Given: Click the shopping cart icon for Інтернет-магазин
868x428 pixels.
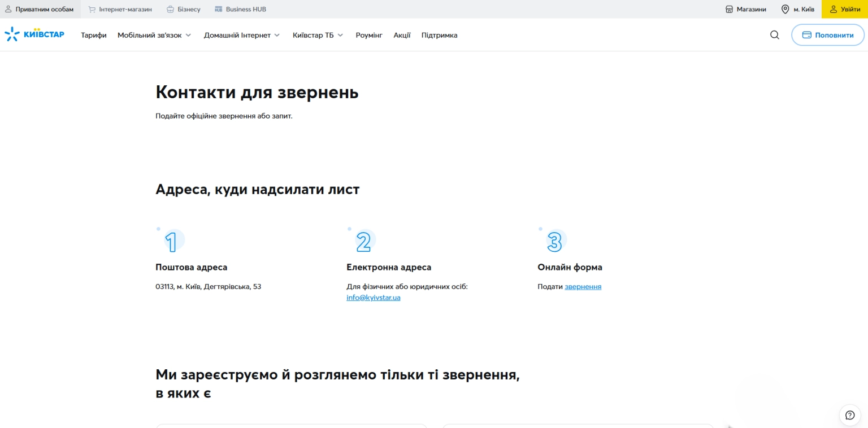Looking at the screenshot, I should point(92,9).
